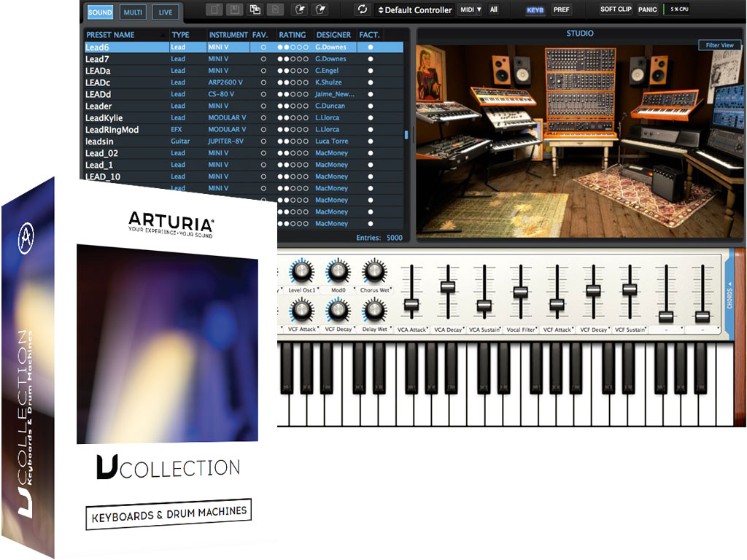Click the first import icon in toolbar
Viewport: 747px width, 560px height.
coord(298,10)
